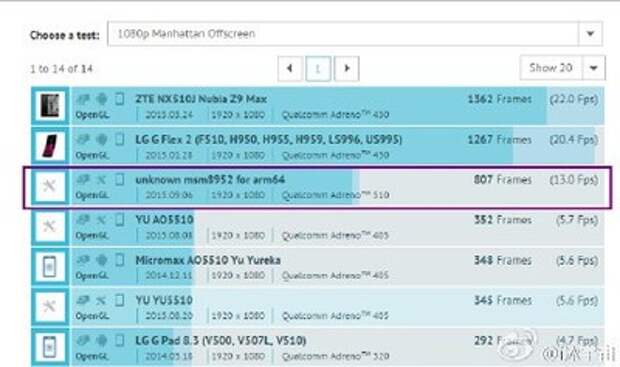This screenshot has width=620, height=367.
Task: Click Qualcomm Adreno 320 GPU text
Action: click(x=335, y=356)
